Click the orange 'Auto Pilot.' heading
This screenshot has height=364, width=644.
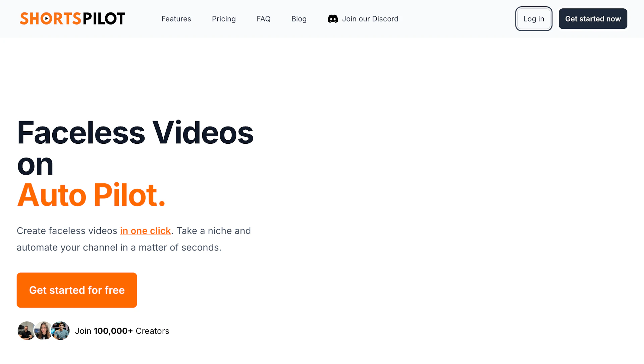tap(91, 195)
